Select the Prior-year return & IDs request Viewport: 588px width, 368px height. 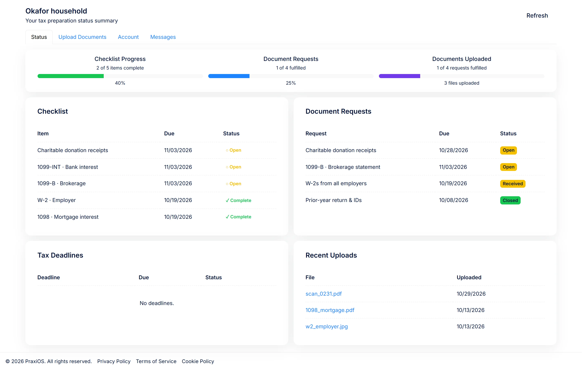(333, 200)
